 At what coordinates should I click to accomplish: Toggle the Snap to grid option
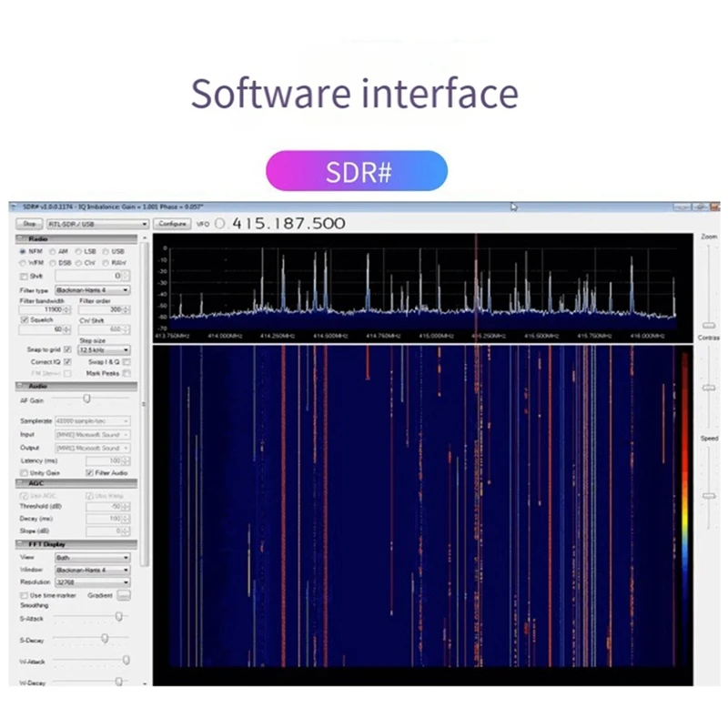[x=66, y=349]
